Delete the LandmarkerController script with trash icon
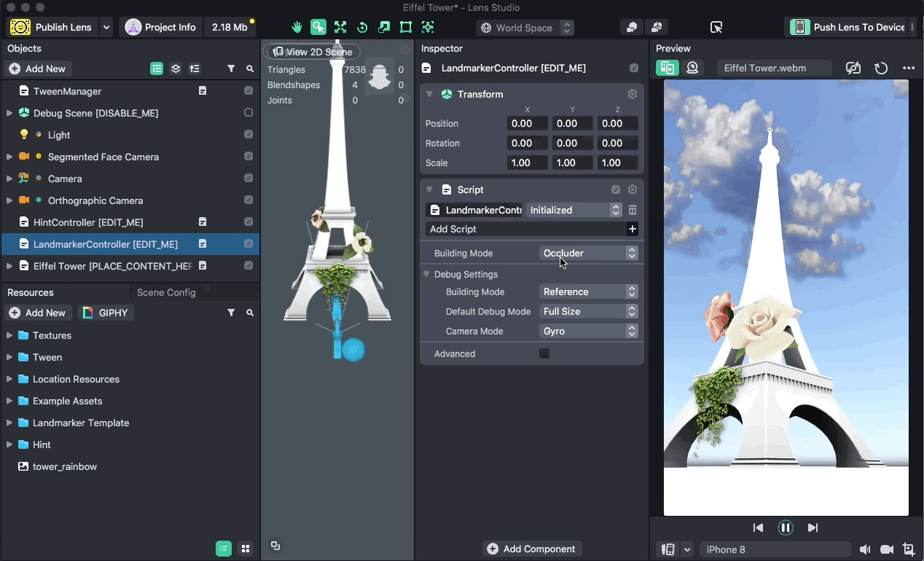Viewport: 924px width, 561px height. point(633,210)
